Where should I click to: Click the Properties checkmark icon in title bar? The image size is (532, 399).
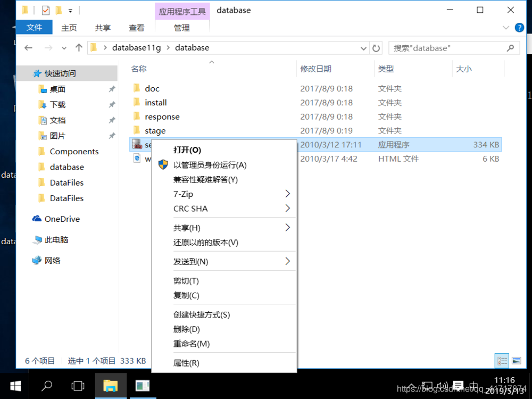[45, 11]
